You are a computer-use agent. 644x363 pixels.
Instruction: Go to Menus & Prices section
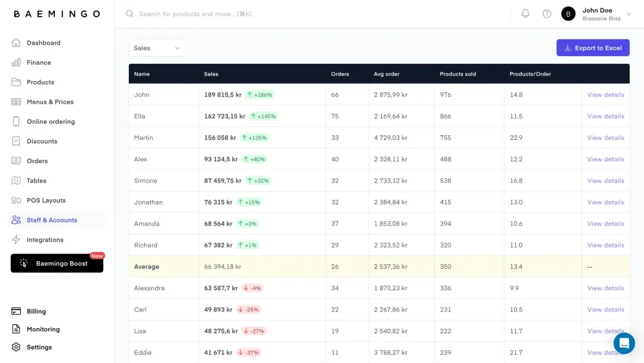50,102
